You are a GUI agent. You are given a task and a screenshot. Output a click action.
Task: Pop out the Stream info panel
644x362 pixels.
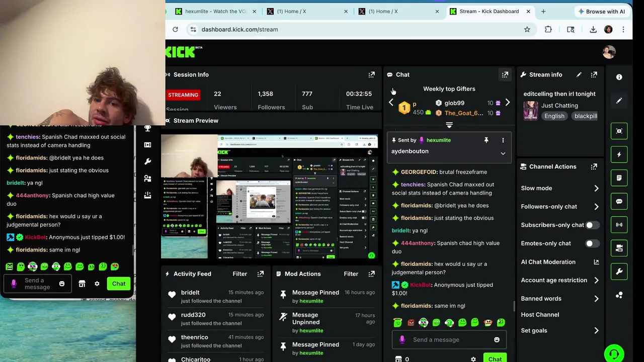point(594,74)
